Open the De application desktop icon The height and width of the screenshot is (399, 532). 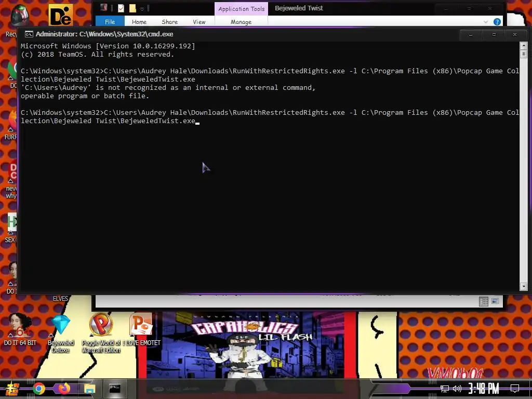61,15
